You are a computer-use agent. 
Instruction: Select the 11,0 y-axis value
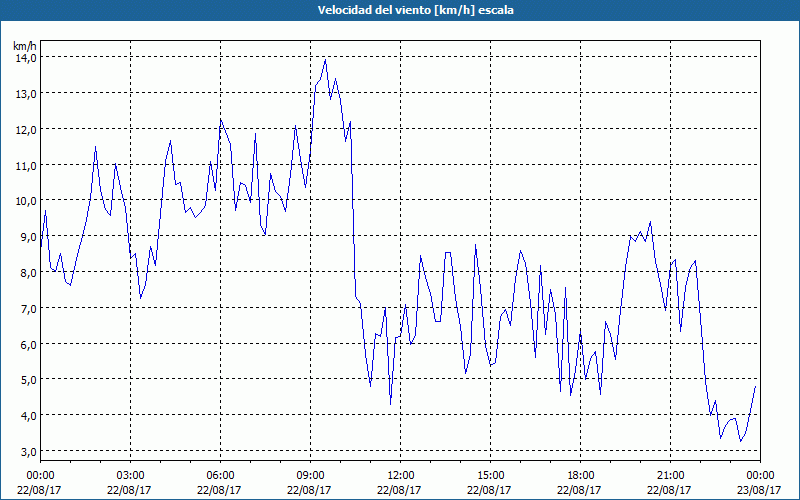click(x=26, y=165)
